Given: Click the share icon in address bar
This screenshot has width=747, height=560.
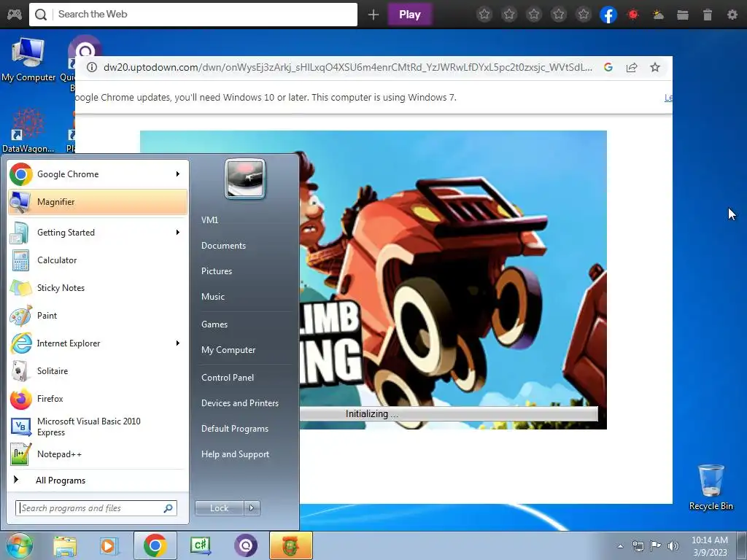Looking at the screenshot, I should pyautogui.click(x=632, y=68).
